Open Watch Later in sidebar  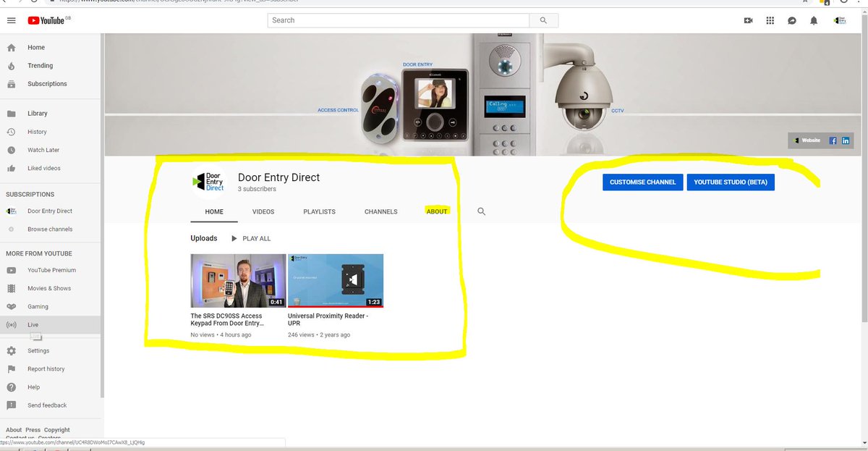51,150
